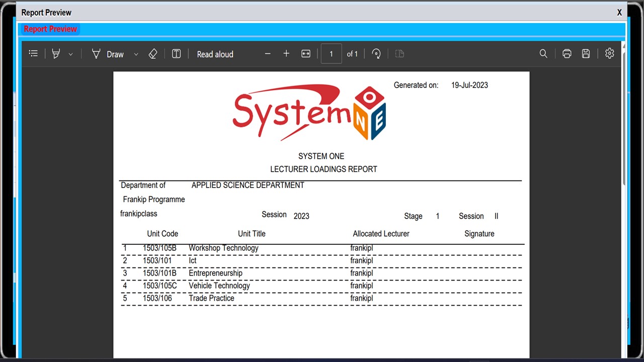Close the Report Preview window
644x362 pixels.
pyautogui.click(x=619, y=13)
